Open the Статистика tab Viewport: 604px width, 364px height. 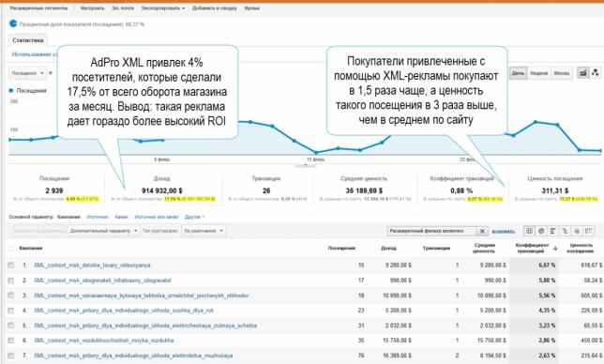(28, 40)
